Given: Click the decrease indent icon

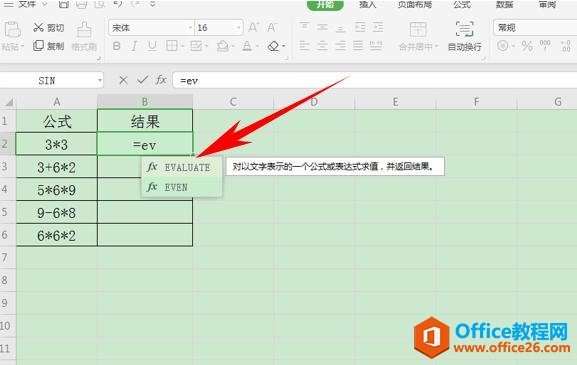Looking at the screenshot, I should (360, 27).
